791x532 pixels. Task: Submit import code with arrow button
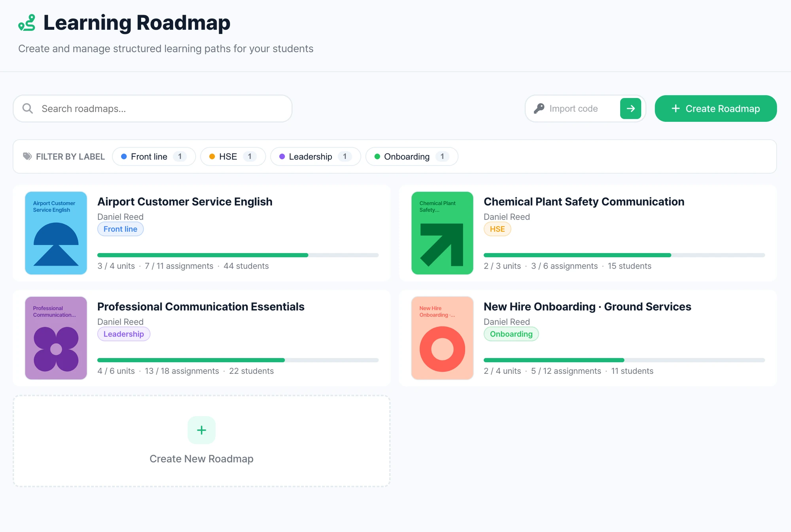pyautogui.click(x=630, y=108)
